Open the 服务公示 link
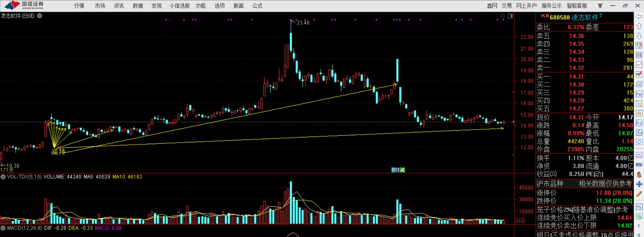The height and width of the screenshot is (237, 644). (x=551, y=6)
